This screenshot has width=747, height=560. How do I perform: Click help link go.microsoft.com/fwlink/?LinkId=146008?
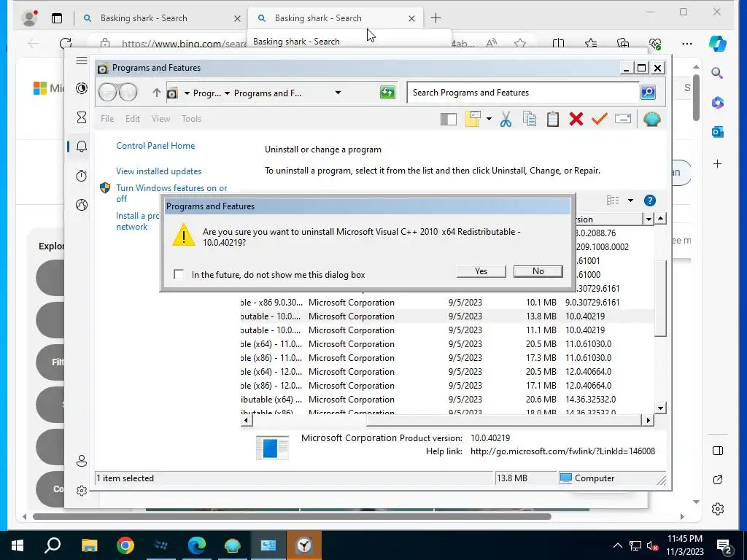562,451
